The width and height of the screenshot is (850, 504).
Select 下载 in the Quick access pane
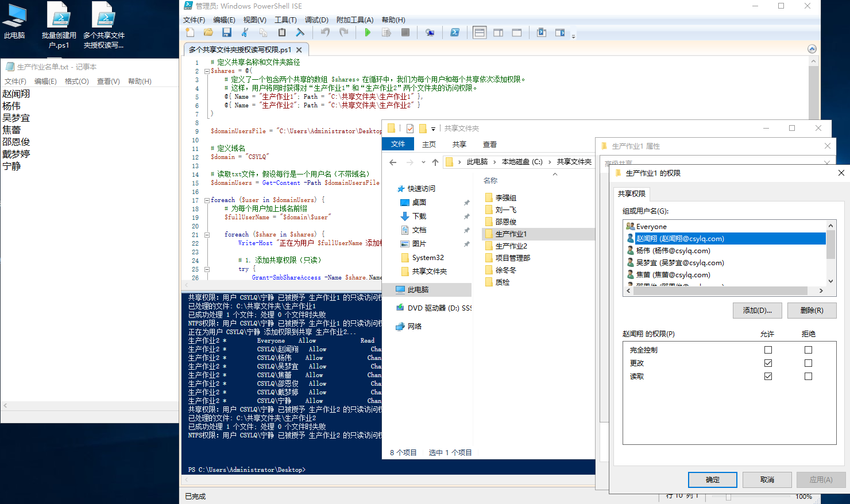pos(419,216)
